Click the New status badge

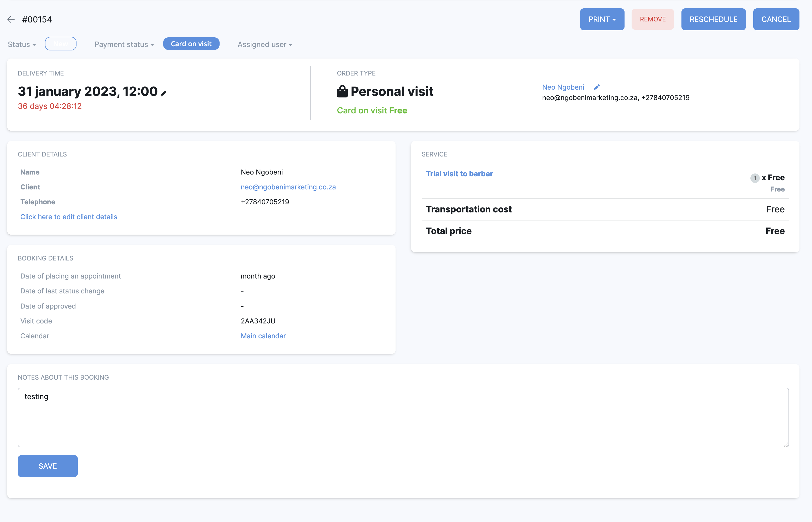click(61, 44)
